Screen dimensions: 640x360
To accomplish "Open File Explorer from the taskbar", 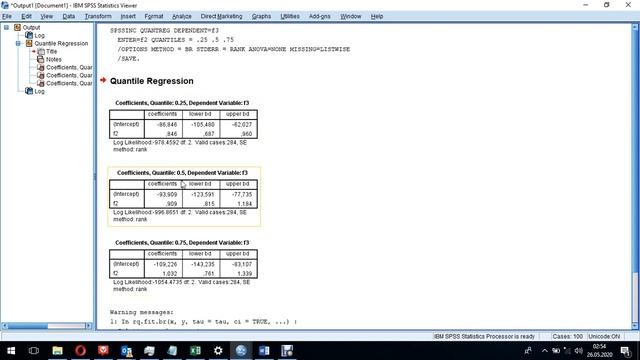I will click(57, 351).
